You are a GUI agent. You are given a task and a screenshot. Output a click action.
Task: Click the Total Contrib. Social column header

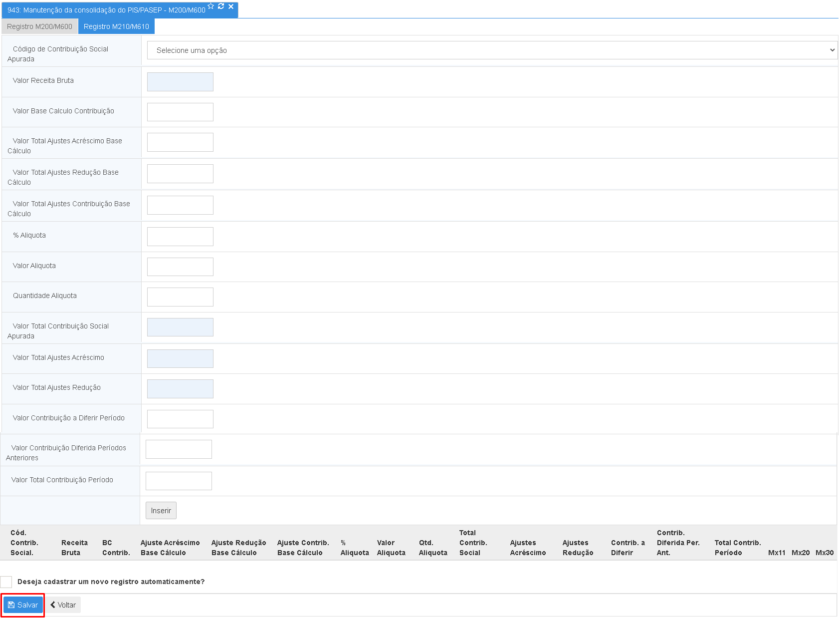coord(473,543)
